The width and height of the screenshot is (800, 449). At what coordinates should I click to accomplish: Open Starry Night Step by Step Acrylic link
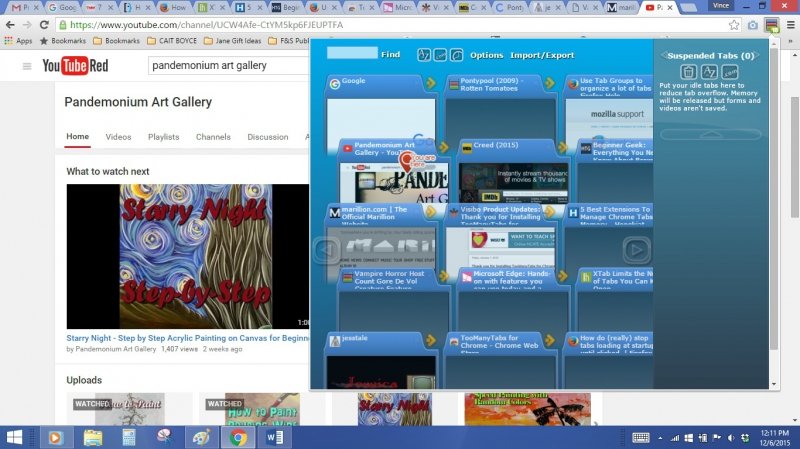(x=188, y=338)
